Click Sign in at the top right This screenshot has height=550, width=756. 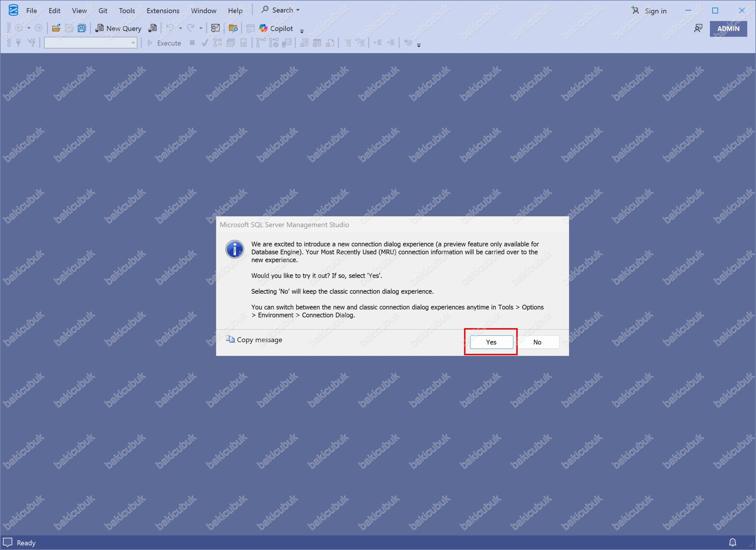649,11
